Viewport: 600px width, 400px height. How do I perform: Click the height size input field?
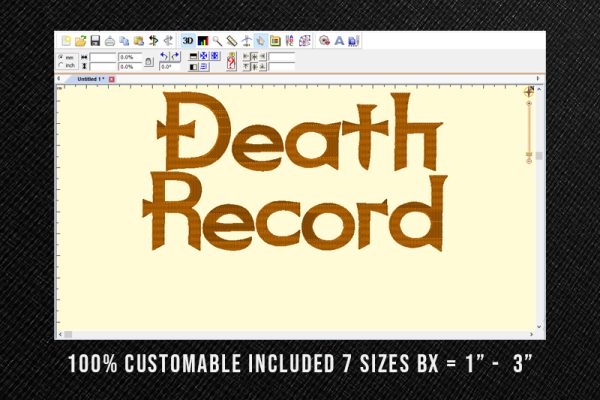(103, 67)
